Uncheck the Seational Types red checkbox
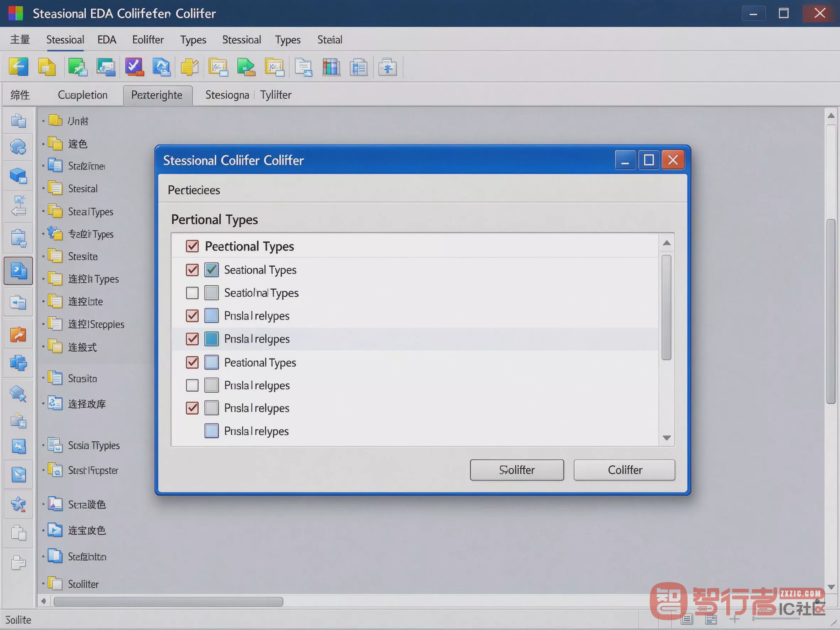The image size is (840, 630). [192, 270]
